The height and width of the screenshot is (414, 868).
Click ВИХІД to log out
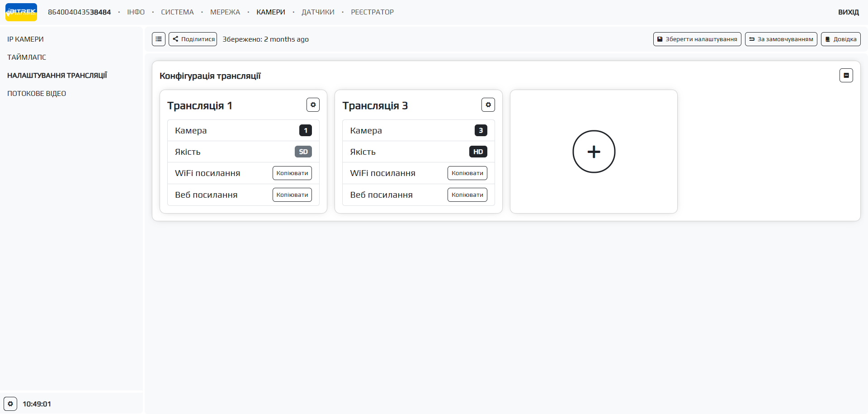click(848, 12)
